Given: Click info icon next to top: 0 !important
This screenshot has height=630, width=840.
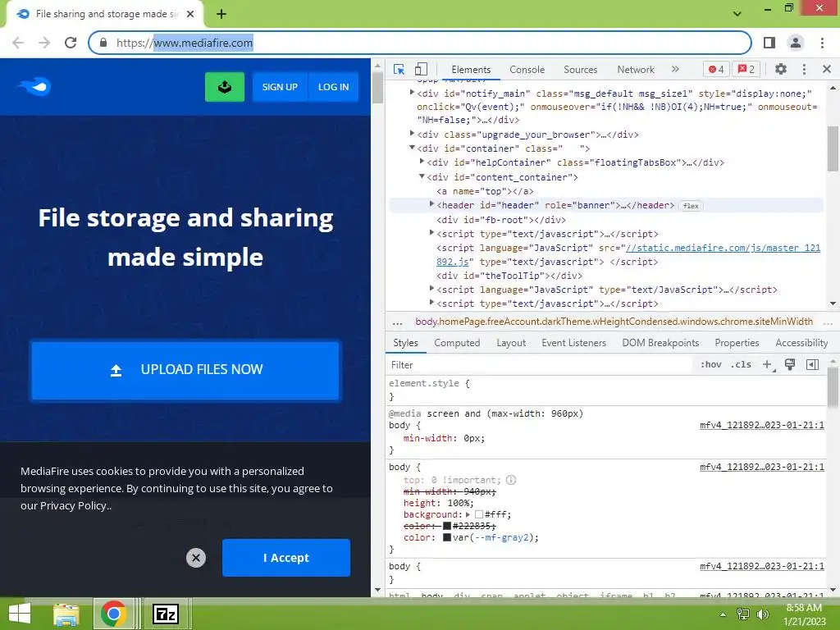Looking at the screenshot, I should point(511,480).
